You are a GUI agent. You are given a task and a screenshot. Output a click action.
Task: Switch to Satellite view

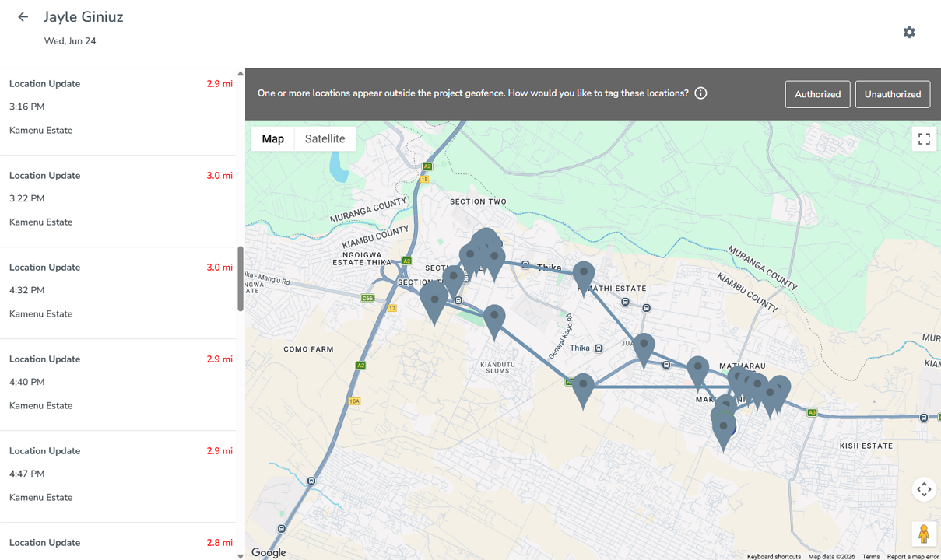325,138
